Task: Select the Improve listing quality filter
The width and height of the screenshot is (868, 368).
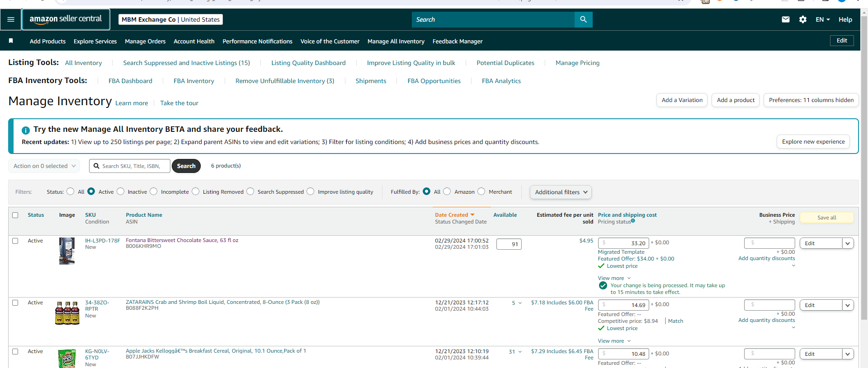Action: click(310, 191)
